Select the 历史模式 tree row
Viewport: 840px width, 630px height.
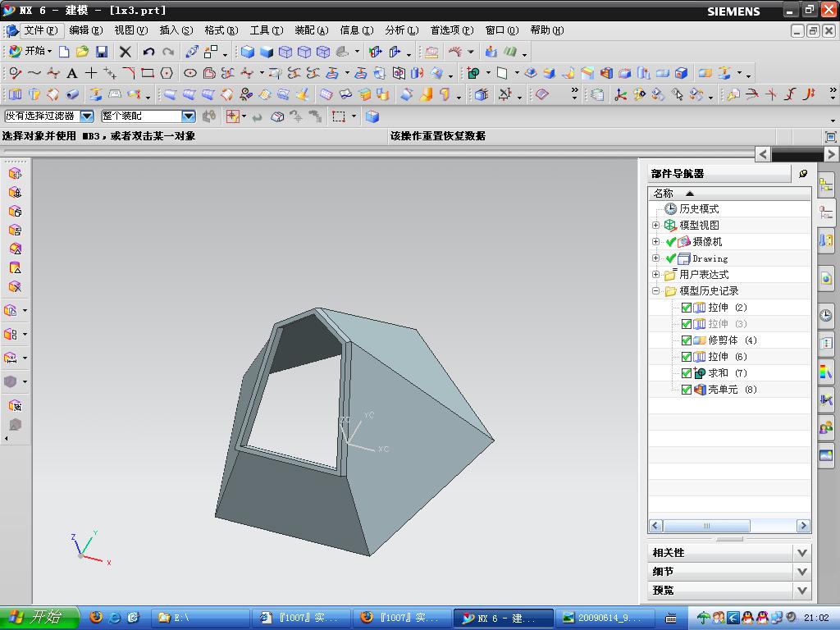click(729, 209)
